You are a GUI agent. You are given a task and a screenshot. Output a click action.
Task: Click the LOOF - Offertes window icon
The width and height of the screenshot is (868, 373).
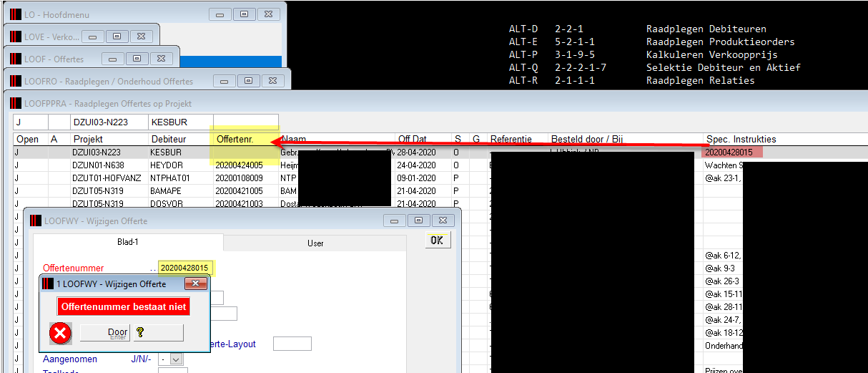tap(15, 59)
